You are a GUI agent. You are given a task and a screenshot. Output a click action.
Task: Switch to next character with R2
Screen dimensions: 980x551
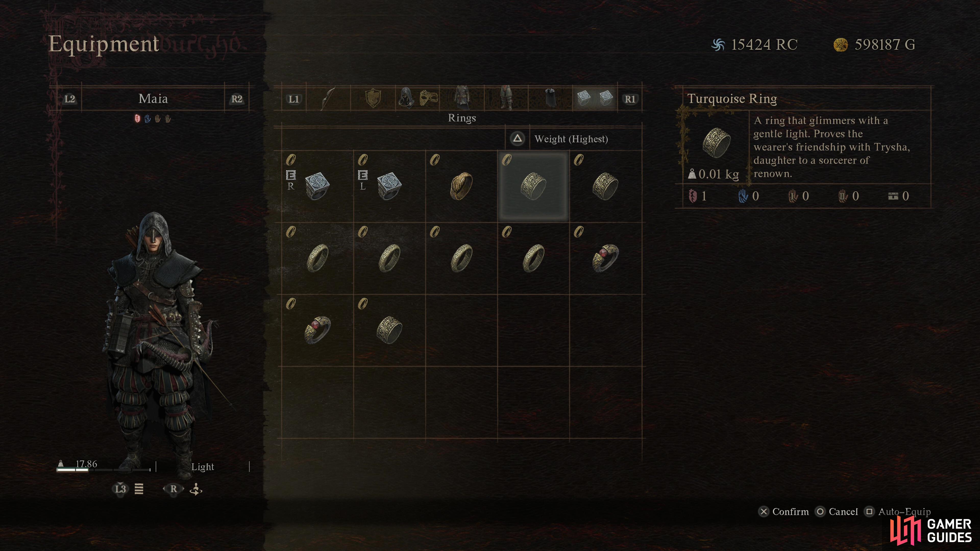(x=237, y=99)
